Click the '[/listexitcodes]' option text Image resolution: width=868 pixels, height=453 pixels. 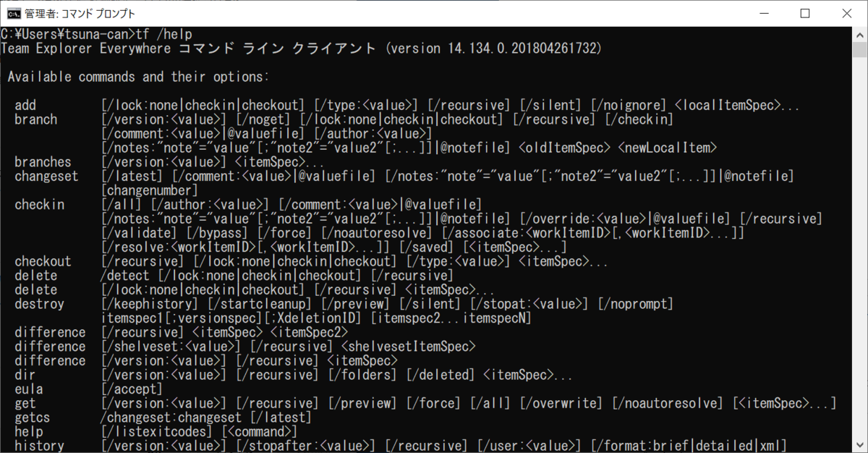pyautogui.click(x=158, y=431)
